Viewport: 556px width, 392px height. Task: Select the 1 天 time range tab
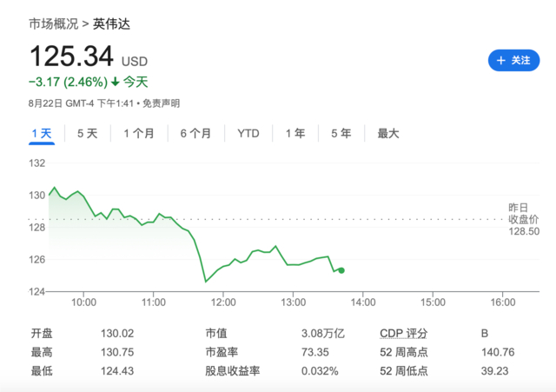pyautogui.click(x=42, y=134)
